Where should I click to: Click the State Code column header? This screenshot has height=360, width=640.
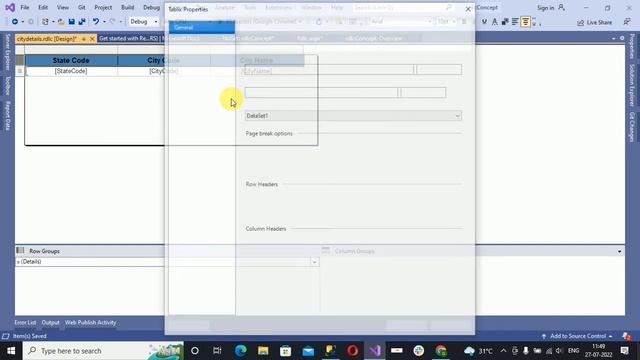[71, 60]
